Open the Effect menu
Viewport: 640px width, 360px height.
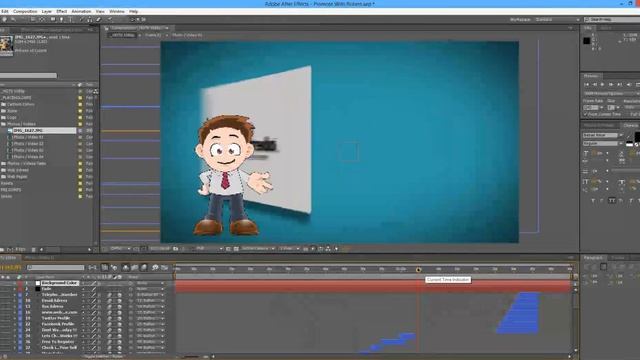pos(62,11)
